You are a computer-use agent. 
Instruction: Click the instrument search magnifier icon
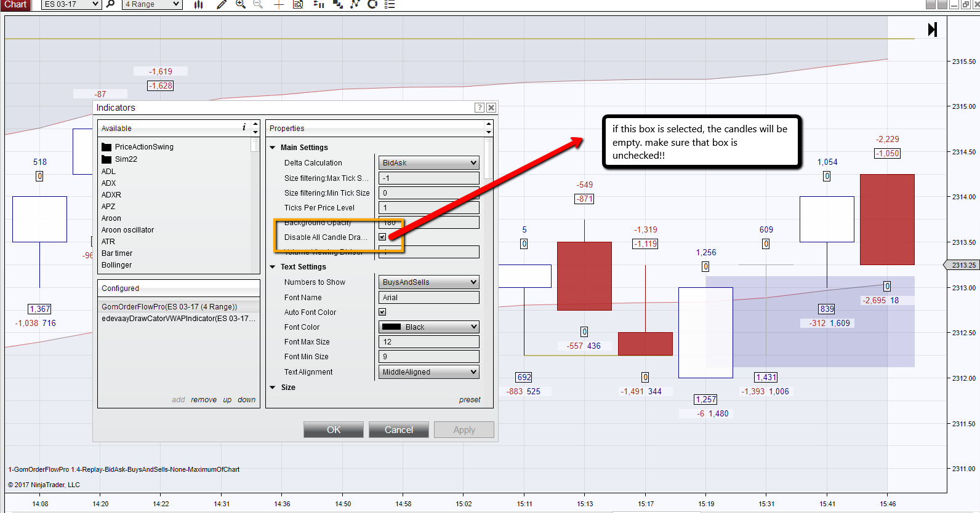(x=110, y=4)
